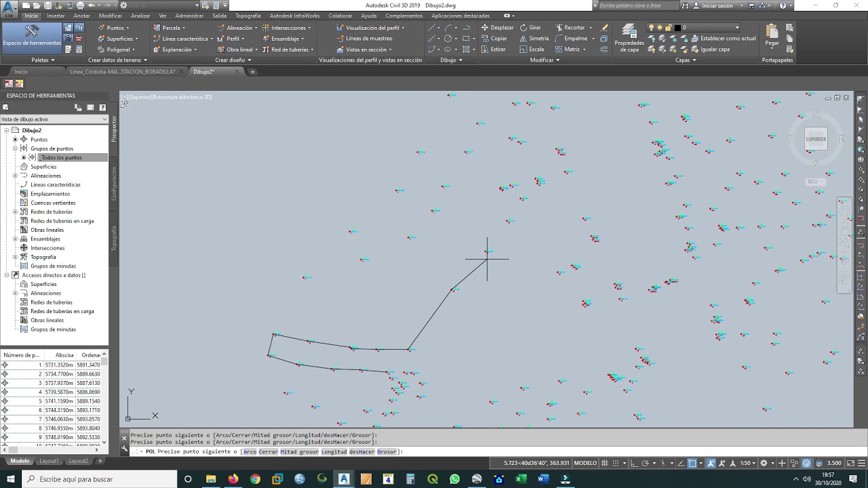Select the Simetría mirror tool

coord(534,39)
